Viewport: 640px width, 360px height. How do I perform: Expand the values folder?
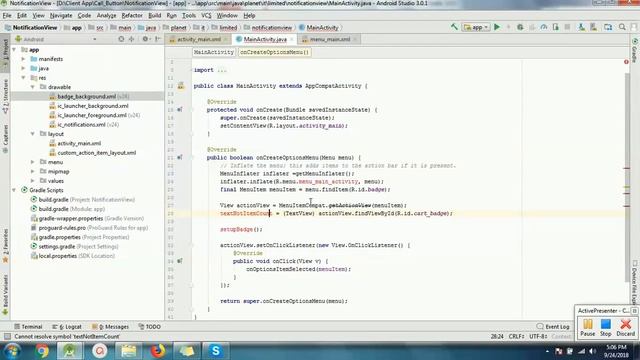coord(33,181)
